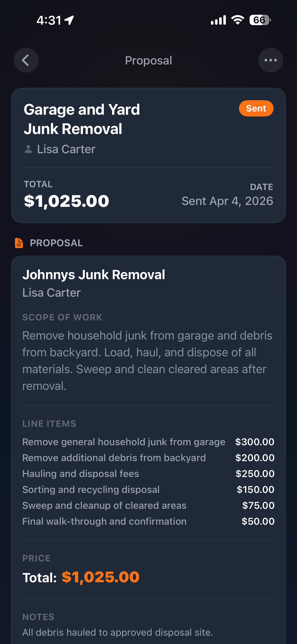Tap the orange proposal document icon

tap(19, 243)
